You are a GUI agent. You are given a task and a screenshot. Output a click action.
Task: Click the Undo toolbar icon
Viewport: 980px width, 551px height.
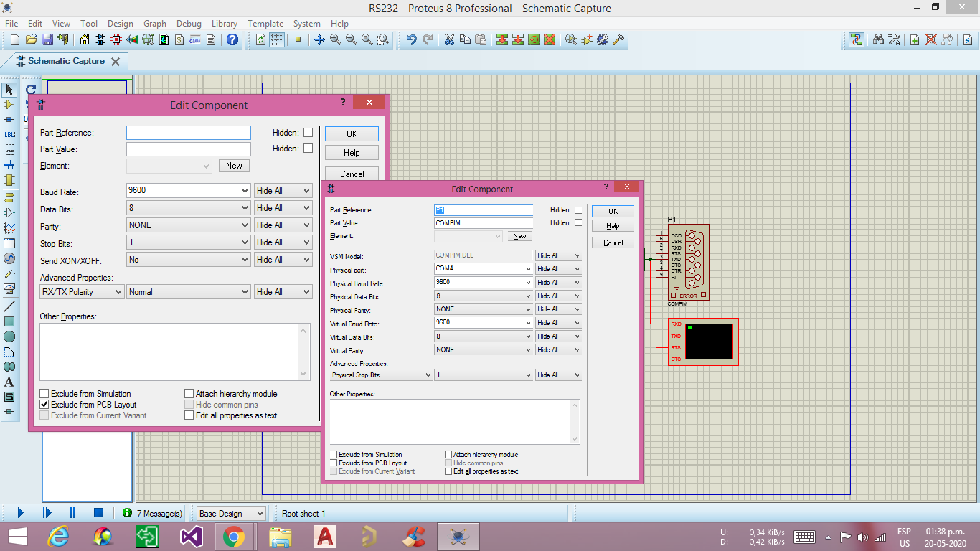click(411, 39)
